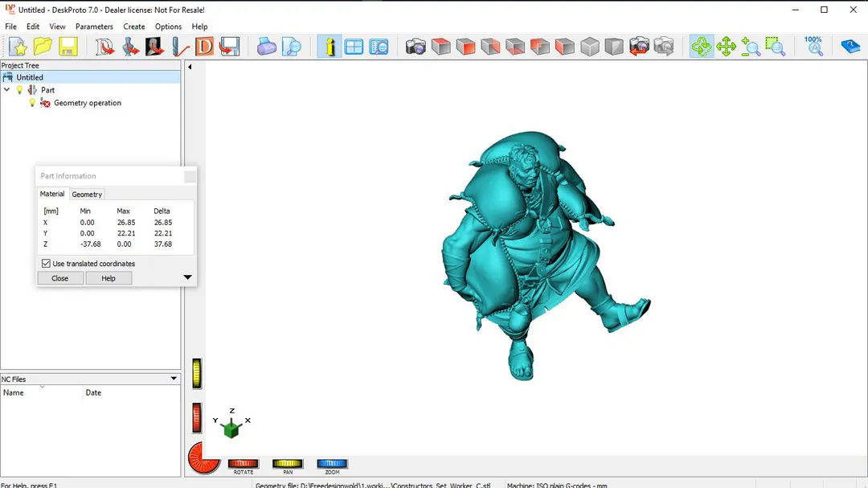The width and height of the screenshot is (868, 488).
Task: Click the Close button in Part Information
Action: (x=59, y=278)
